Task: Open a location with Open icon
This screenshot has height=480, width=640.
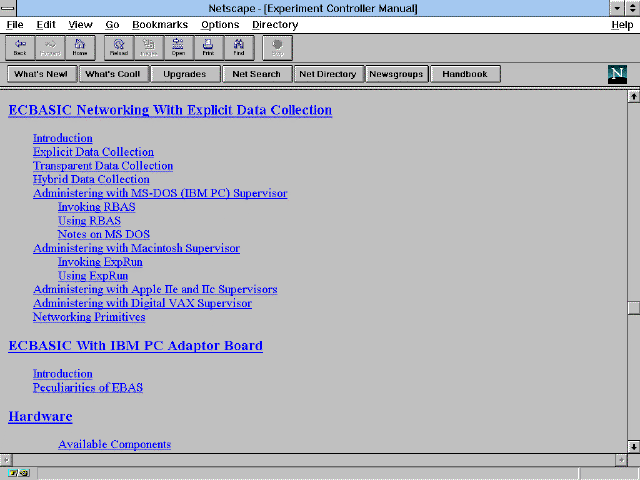Action: coord(179,48)
